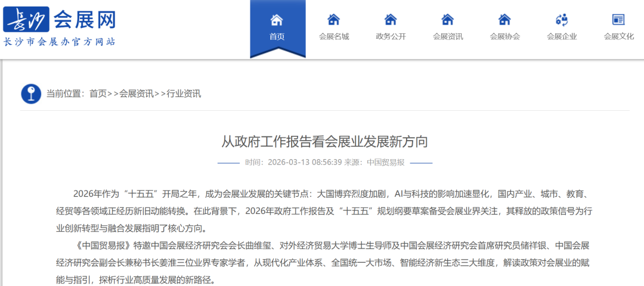Click the publish time 2026-03-13 08:56:39

[x=305, y=163]
